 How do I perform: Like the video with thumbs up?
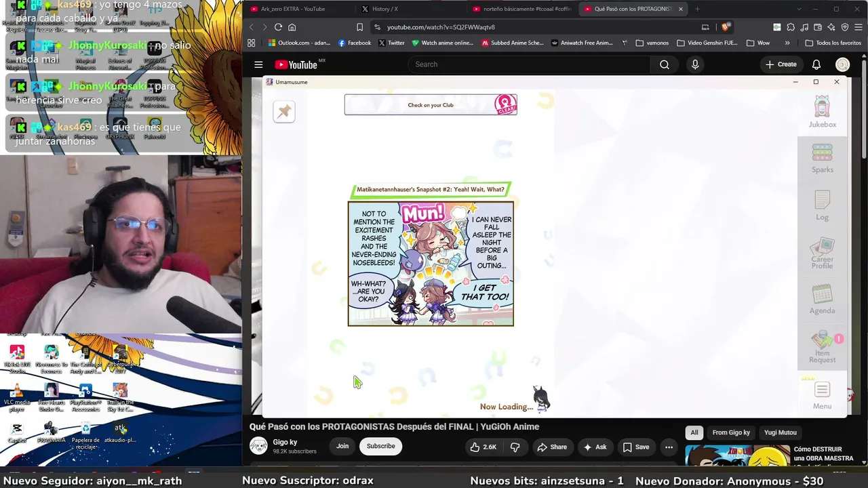483,447
